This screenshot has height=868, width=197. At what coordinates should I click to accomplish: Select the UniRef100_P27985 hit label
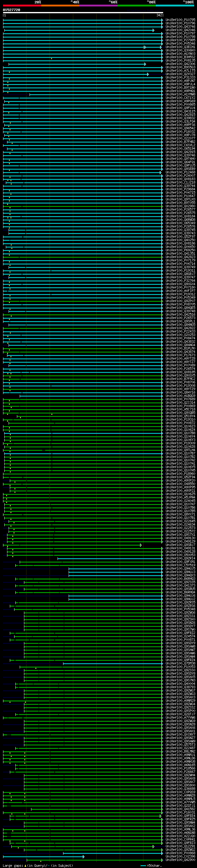coord(180,40)
